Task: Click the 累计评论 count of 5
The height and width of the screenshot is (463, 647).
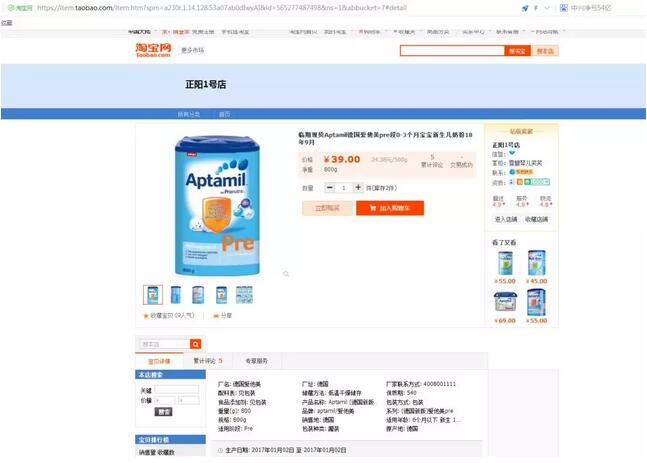Action: click(x=432, y=157)
